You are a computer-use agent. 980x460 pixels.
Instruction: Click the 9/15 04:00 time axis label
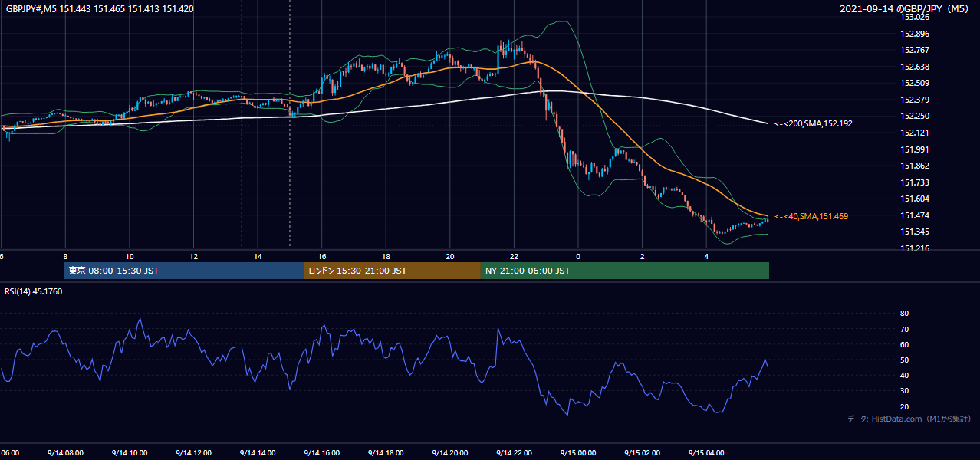pos(706,453)
